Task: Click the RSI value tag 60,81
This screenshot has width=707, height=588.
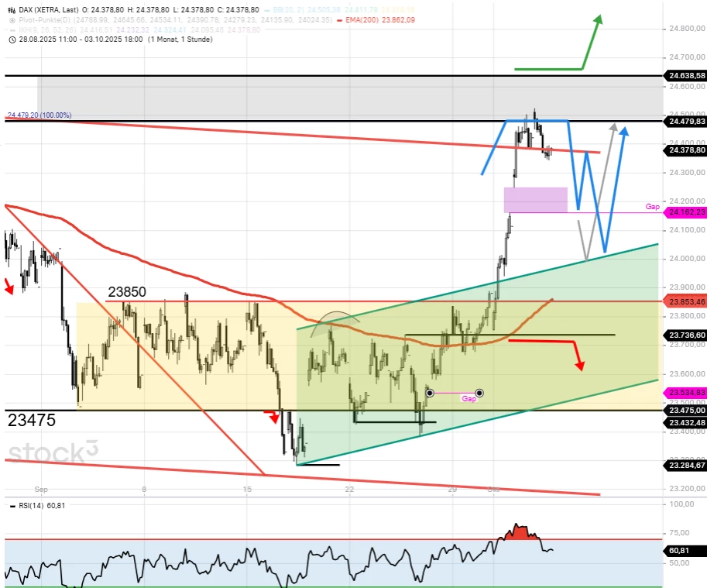Action: 678,551
